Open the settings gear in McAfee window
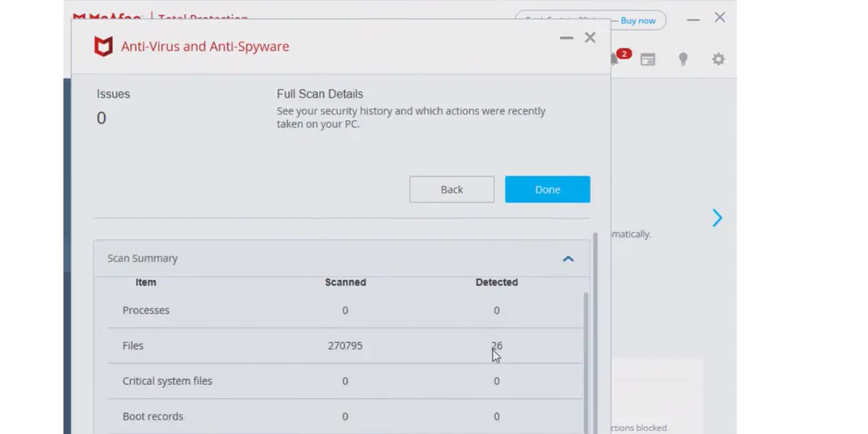The height and width of the screenshot is (434, 868). point(718,59)
